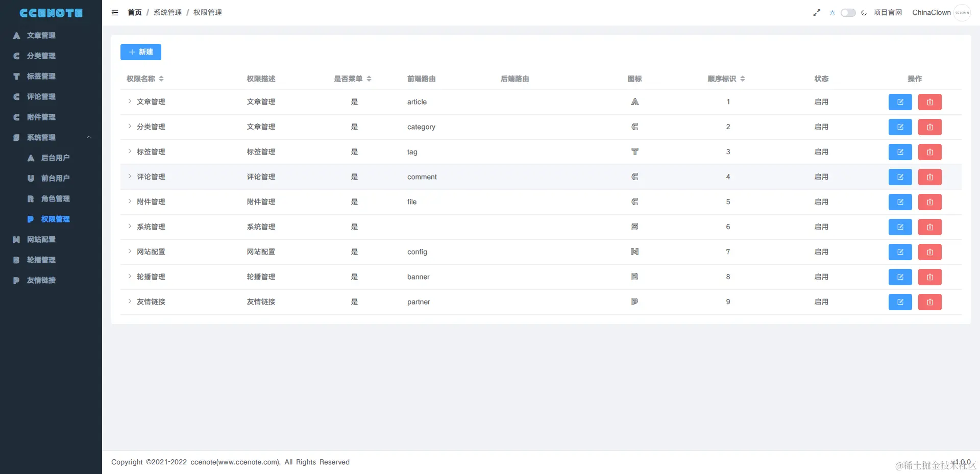
Task: Expand the 轮播管理 table row
Action: [x=130, y=277]
